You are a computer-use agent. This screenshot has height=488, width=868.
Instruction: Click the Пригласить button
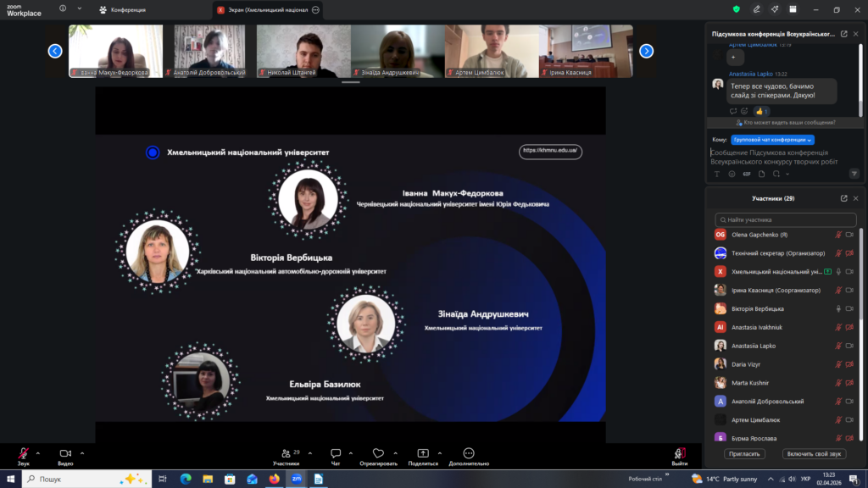click(x=745, y=454)
